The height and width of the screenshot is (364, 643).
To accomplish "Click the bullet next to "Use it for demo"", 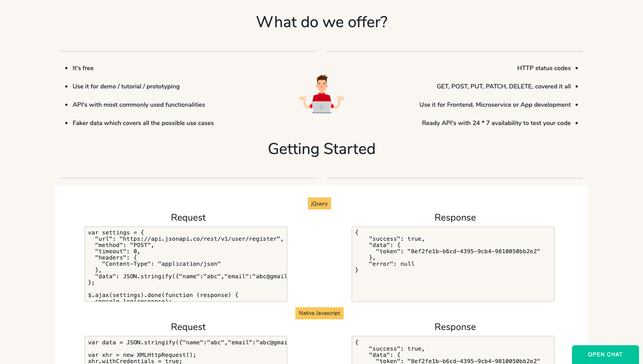I will click(67, 86).
